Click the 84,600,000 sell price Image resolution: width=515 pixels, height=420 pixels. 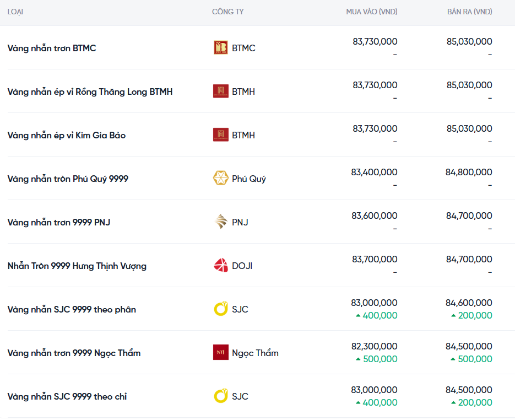point(469,303)
